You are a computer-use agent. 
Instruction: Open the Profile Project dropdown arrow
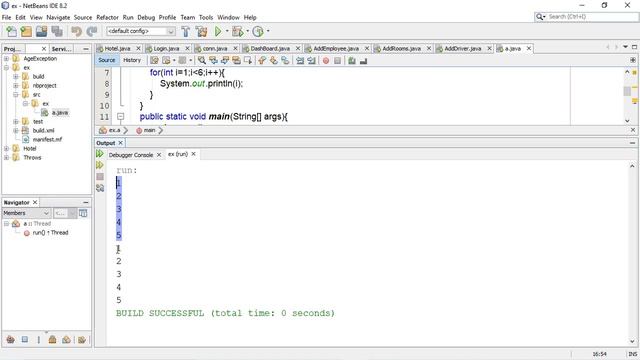pyautogui.click(x=268, y=31)
